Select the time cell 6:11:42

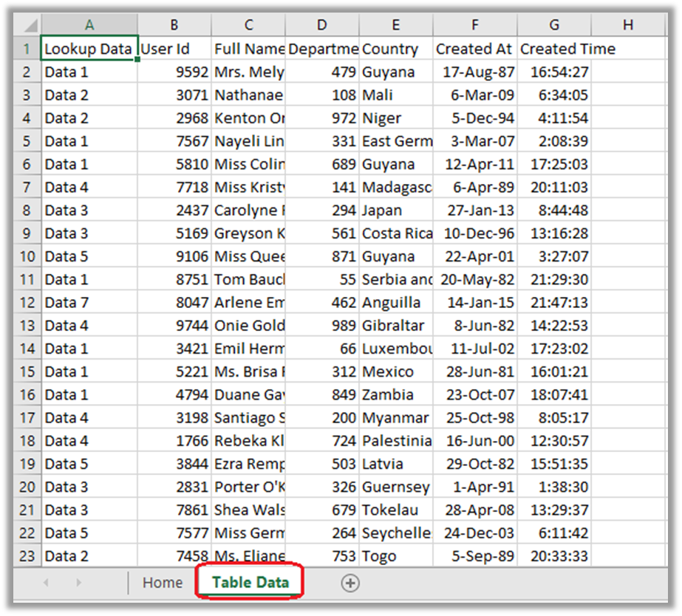[554, 533]
